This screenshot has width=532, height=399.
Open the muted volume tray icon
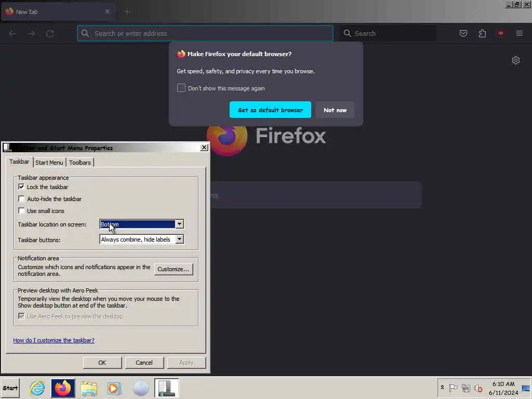point(478,388)
